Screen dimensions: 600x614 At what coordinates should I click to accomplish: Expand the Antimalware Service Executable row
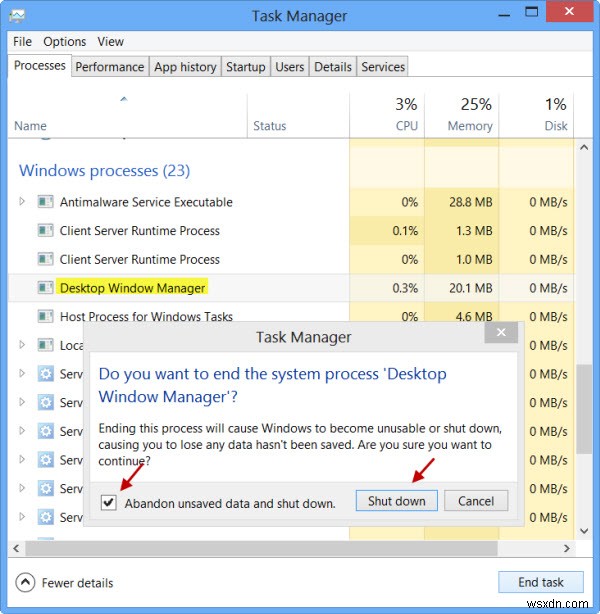22,202
